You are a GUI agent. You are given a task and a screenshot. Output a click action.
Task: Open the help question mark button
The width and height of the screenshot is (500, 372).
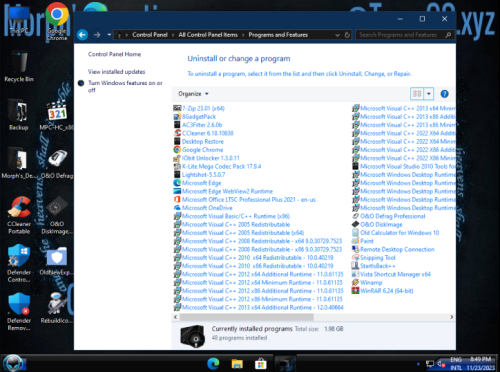click(444, 94)
